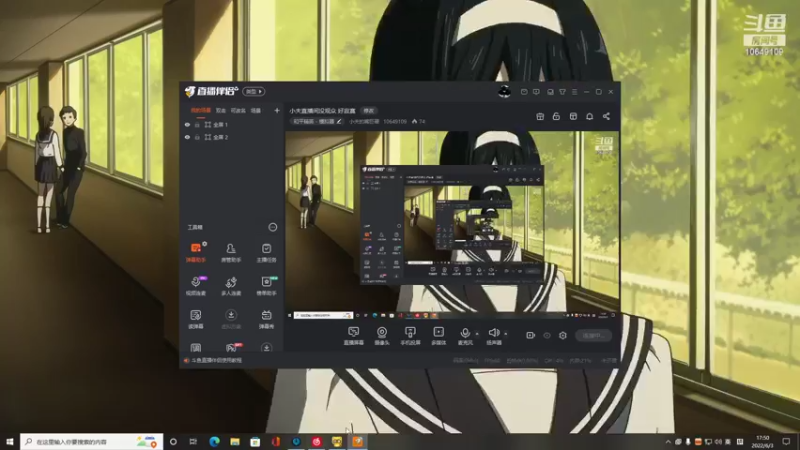Open 多人连麦 tool icon
The height and width of the screenshot is (450, 800).
231,286
